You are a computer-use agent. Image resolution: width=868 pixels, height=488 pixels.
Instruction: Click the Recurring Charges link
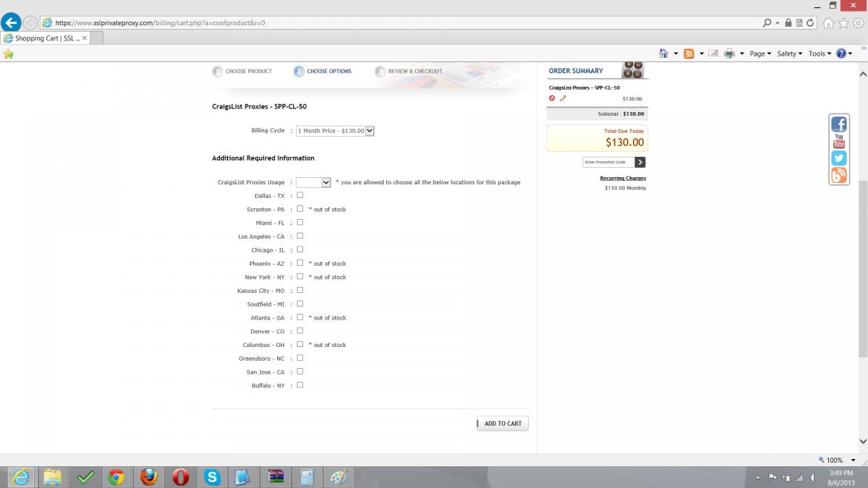point(623,178)
